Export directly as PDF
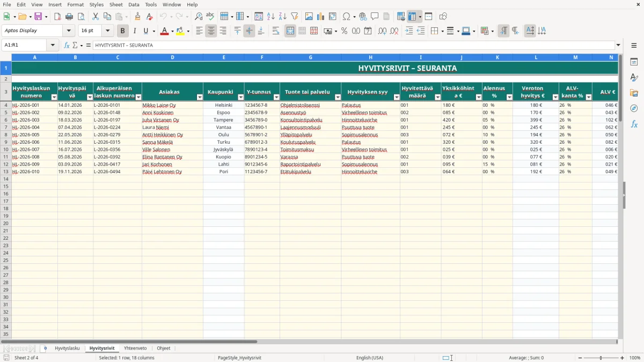The width and height of the screenshot is (644, 362). click(57, 17)
